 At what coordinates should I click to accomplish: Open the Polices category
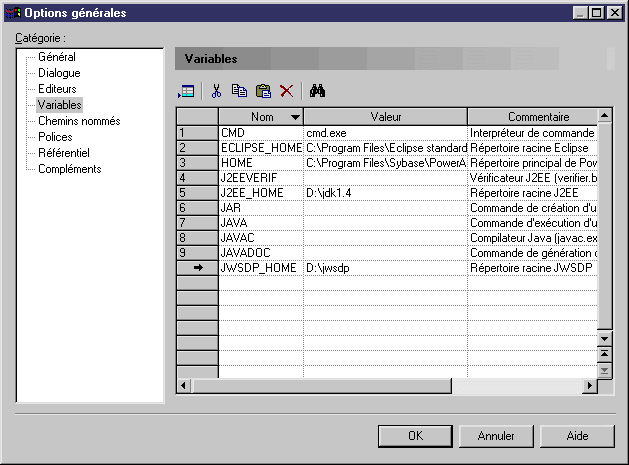pos(55,137)
